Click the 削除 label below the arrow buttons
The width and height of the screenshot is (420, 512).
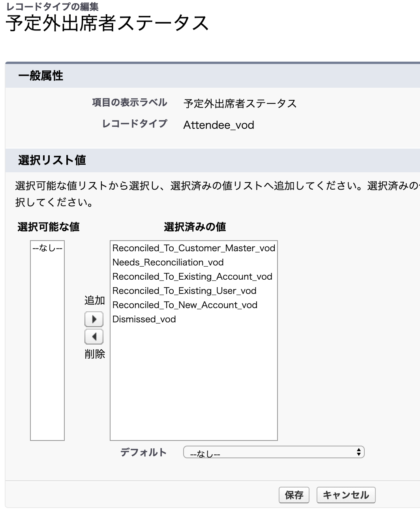coord(95,354)
